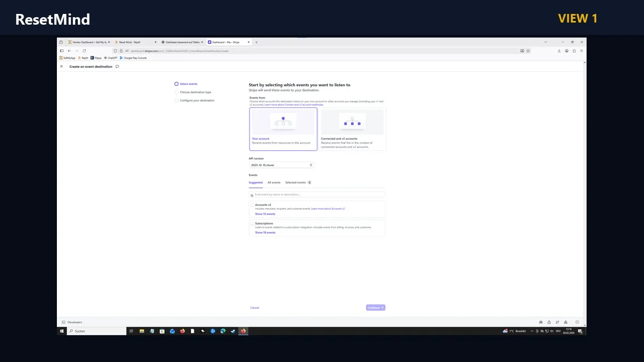Viewport: 644px width, 362px height.
Task: Open the extensions puzzle icon
Action: [574, 50]
